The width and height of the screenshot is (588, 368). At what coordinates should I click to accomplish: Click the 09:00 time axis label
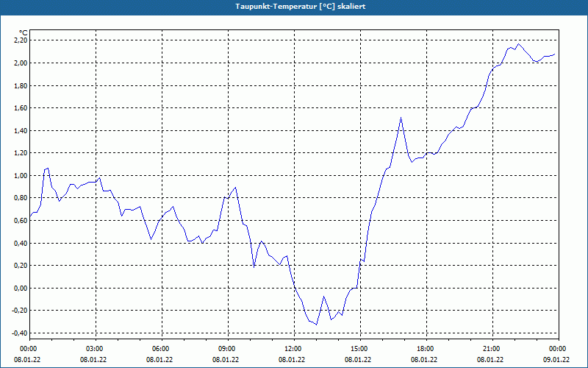[229, 349]
